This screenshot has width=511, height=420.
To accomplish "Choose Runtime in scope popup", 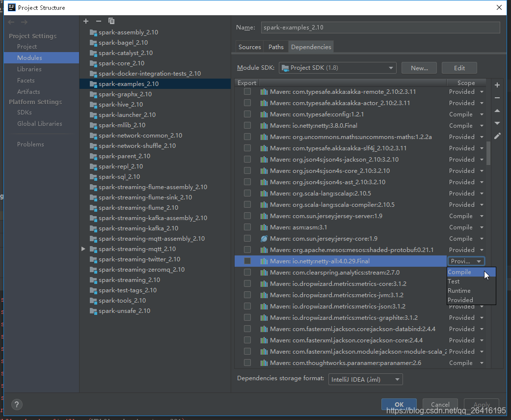I will tap(471, 290).
